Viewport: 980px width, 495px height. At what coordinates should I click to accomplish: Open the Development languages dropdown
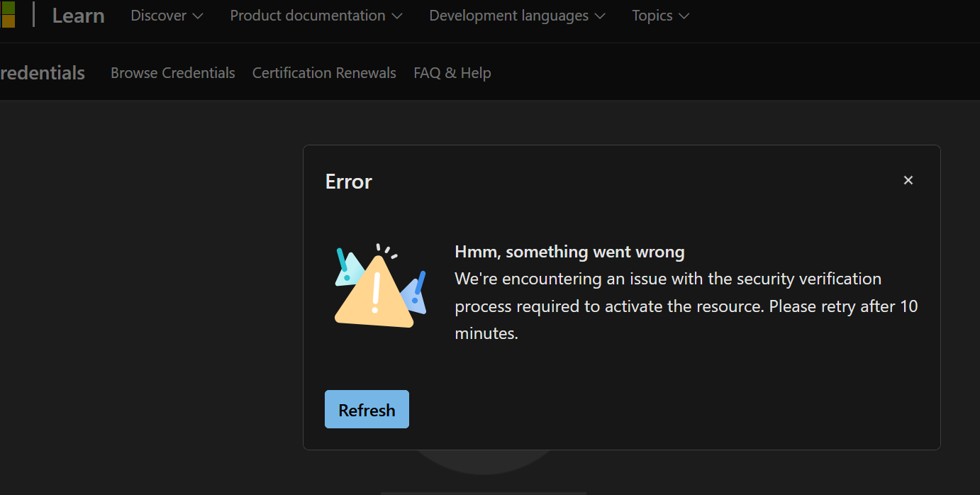[x=516, y=15]
